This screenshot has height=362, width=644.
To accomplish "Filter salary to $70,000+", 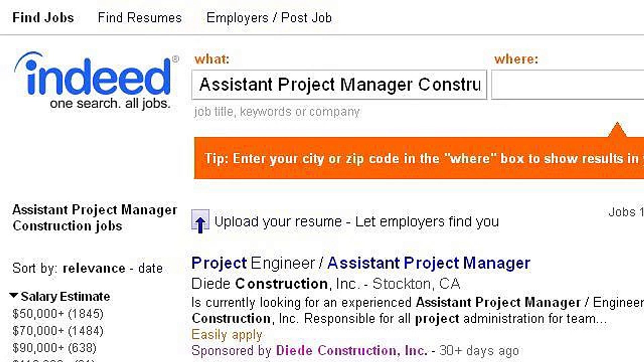I will click(x=58, y=331).
